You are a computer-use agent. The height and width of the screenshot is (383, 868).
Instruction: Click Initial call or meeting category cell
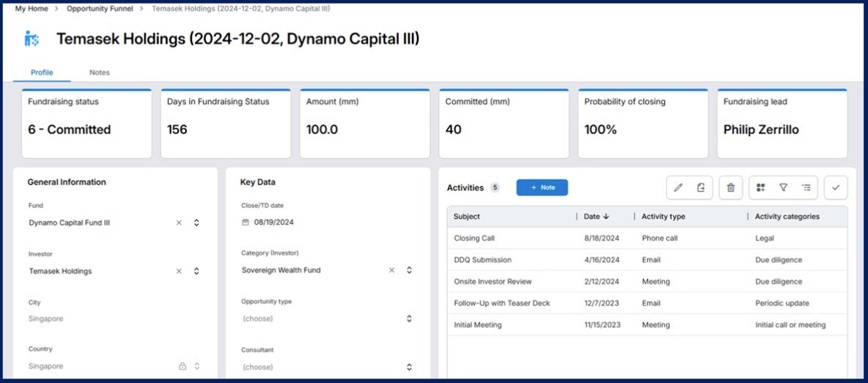tap(790, 324)
